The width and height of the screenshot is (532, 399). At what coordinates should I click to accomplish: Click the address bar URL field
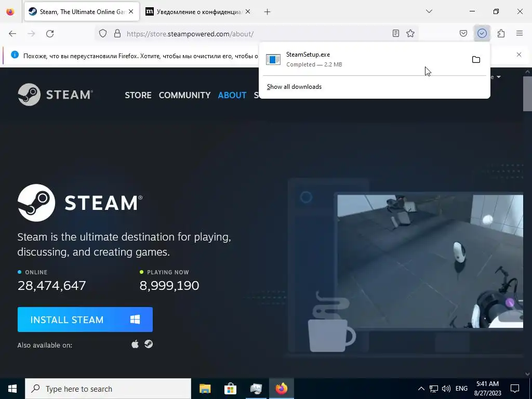(x=257, y=34)
